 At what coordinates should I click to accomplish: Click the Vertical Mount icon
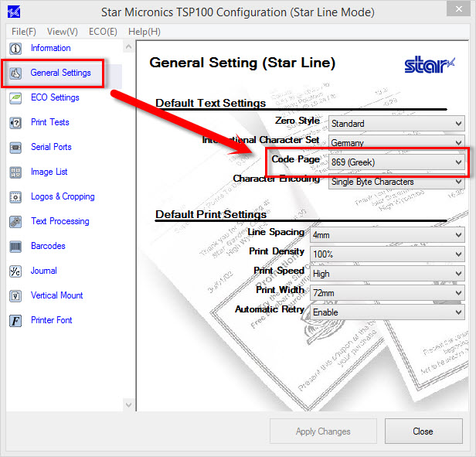click(x=15, y=296)
